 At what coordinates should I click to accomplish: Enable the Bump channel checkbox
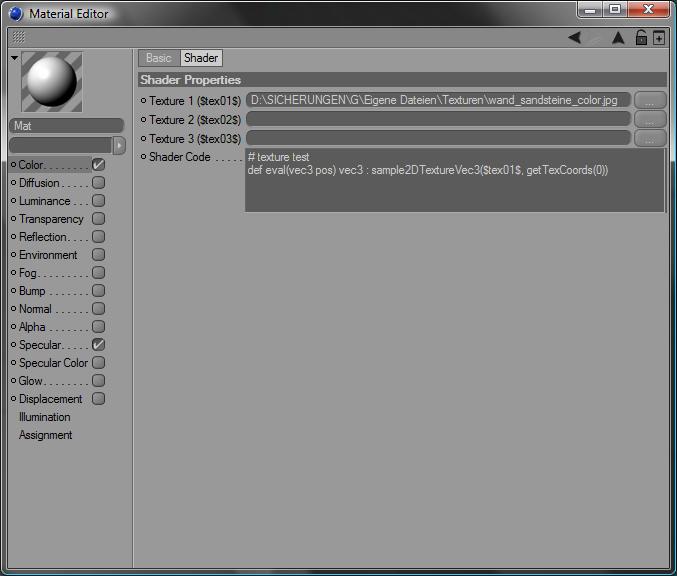tap(98, 291)
